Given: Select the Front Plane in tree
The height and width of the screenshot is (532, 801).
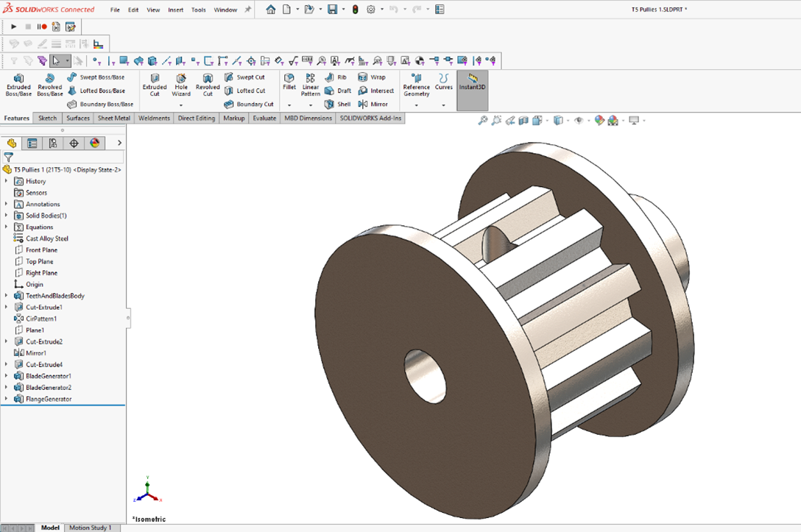Looking at the screenshot, I should click(x=41, y=250).
